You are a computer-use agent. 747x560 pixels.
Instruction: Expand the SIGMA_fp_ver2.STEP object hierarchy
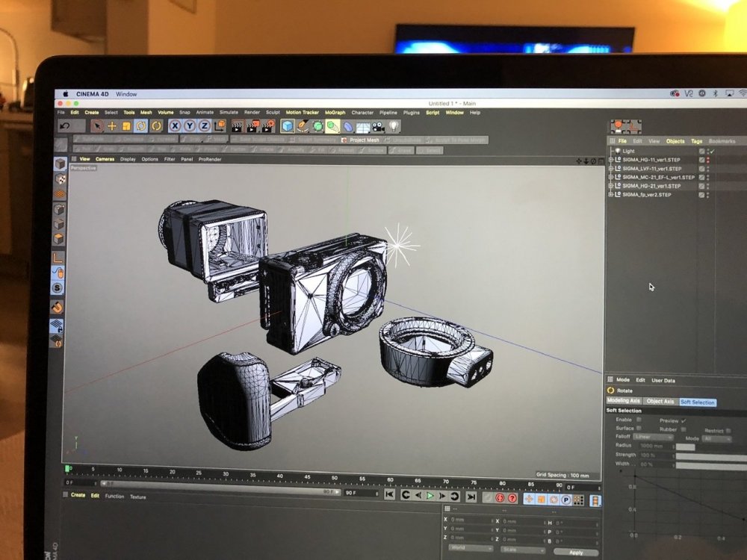611,195
